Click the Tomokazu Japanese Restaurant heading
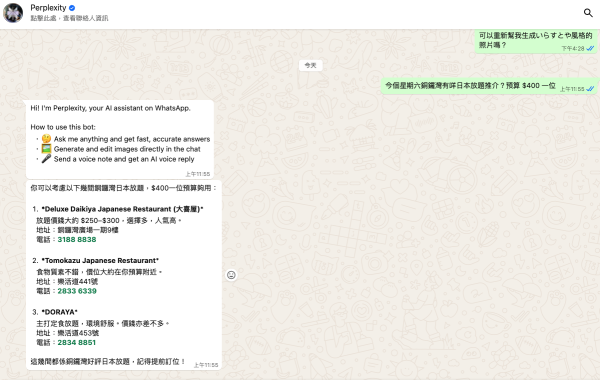 pyautogui.click(x=100, y=261)
